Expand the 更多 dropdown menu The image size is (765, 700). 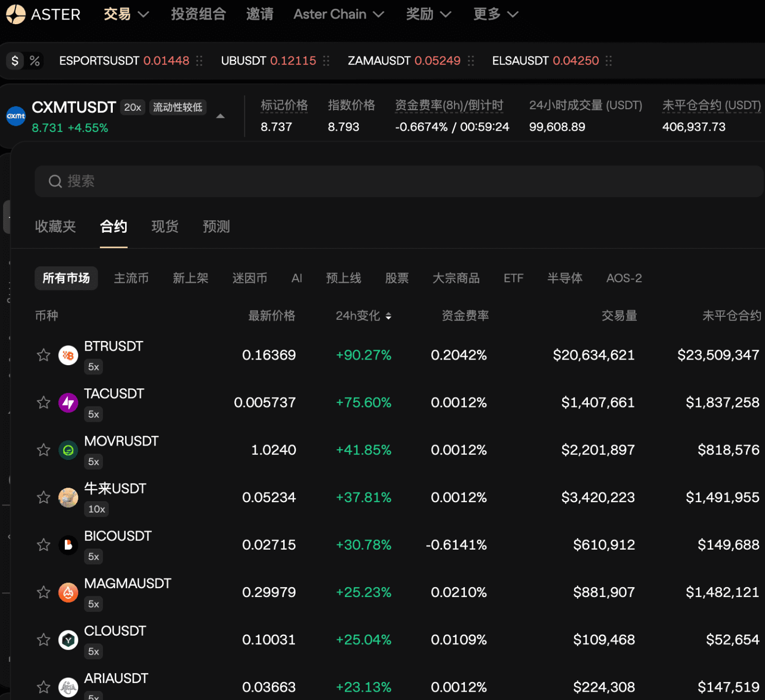click(x=495, y=14)
